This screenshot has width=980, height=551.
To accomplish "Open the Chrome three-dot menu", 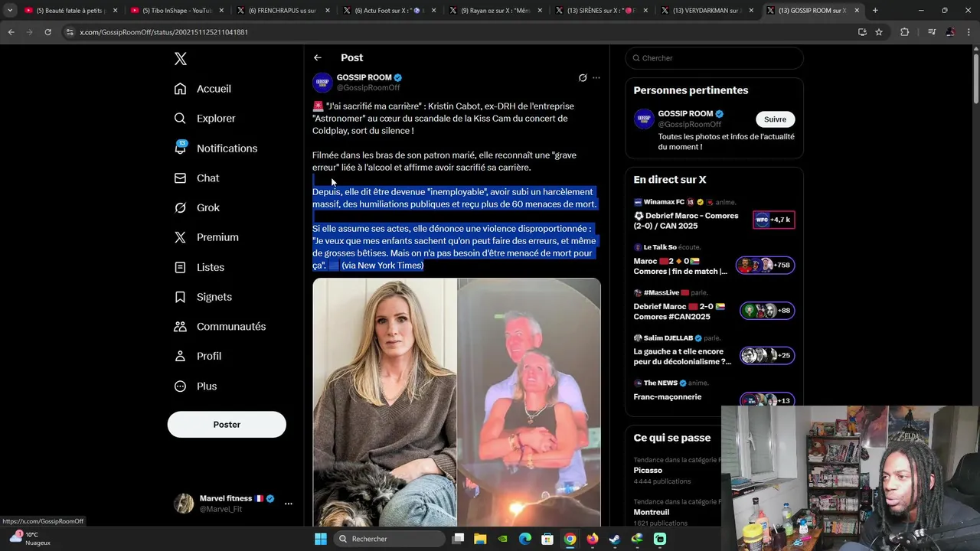I will pos(969,32).
